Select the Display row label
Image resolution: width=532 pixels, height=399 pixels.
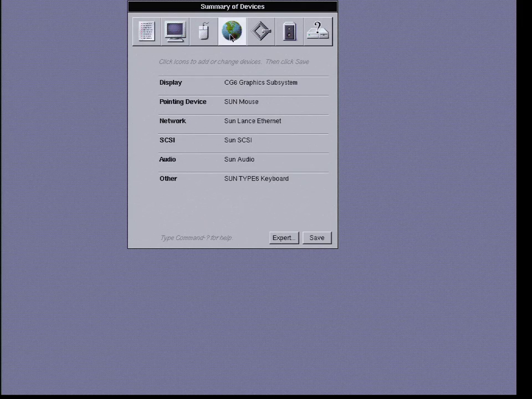point(171,83)
